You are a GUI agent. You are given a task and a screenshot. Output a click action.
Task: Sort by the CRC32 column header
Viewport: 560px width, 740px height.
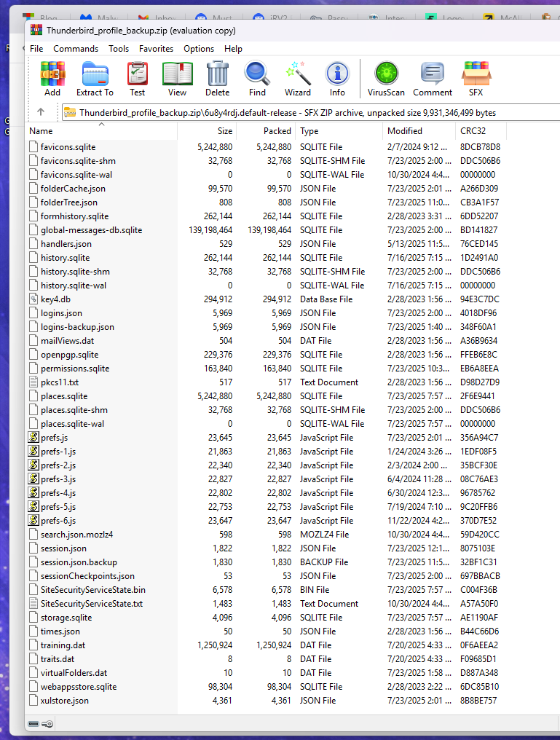[x=481, y=131]
